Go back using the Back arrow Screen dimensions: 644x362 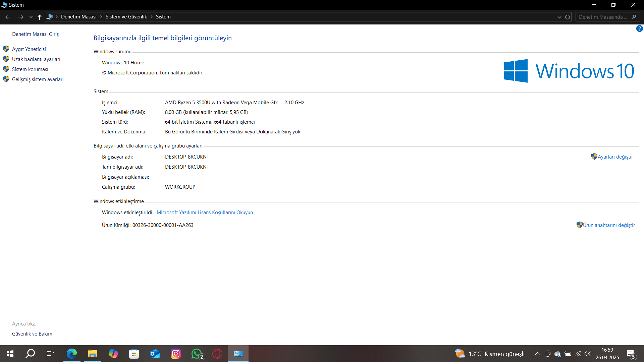(8, 17)
